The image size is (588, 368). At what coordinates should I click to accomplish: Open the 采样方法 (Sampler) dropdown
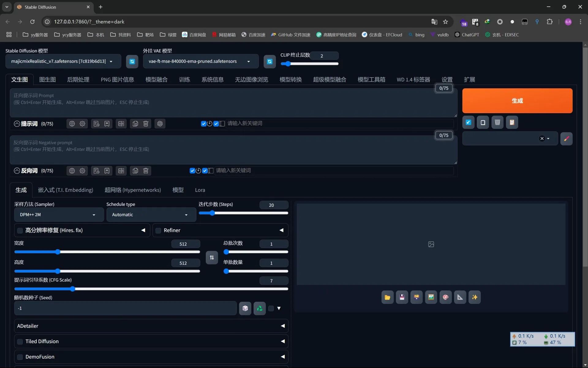click(59, 215)
